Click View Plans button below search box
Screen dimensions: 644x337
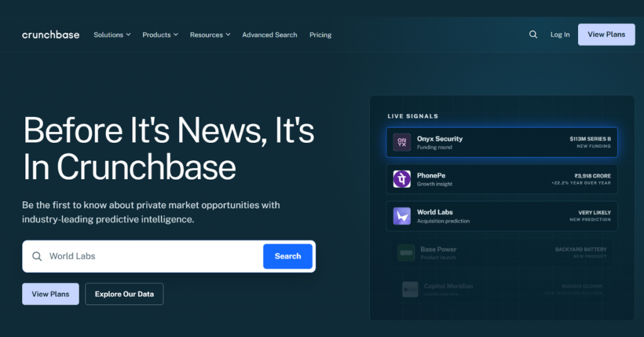pyautogui.click(x=50, y=294)
